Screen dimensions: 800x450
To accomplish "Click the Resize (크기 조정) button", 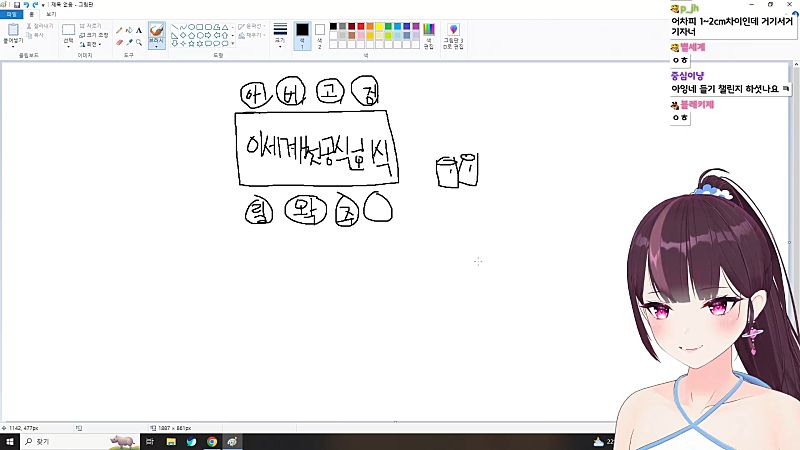I will click(95, 35).
